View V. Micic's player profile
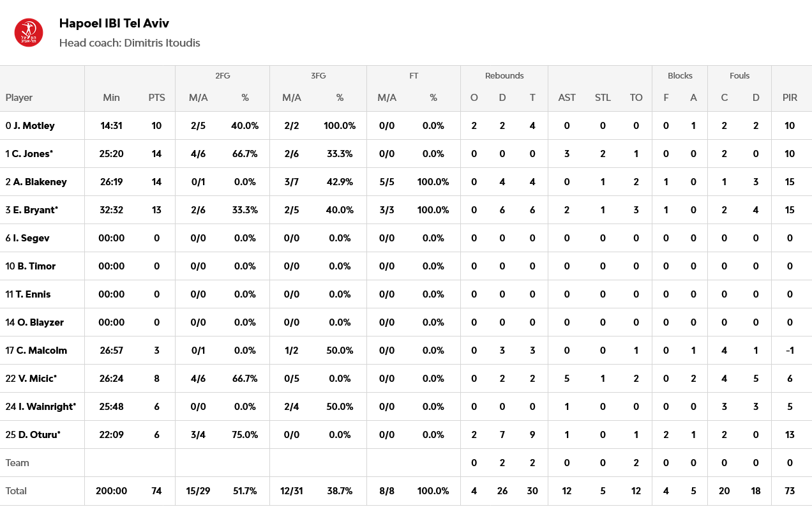This screenshot has height=507, width=812. click(x=37, y=379)
